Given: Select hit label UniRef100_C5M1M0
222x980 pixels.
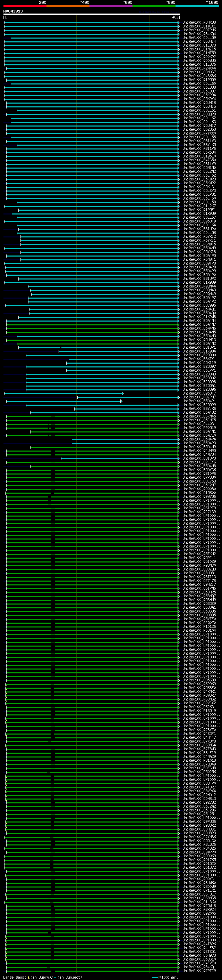Looking at the screenshot, I should click(199, 168).
